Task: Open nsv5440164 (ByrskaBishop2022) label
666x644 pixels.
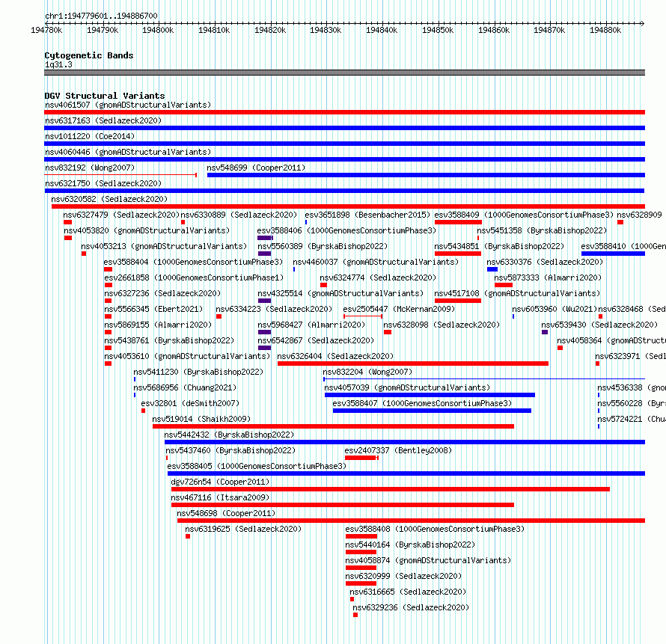Action: (410, 545)
